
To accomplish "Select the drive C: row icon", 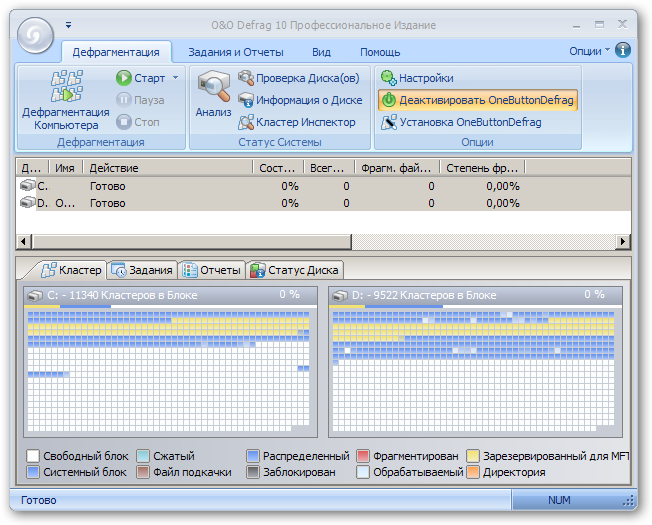I will click(x=27, y=185).
